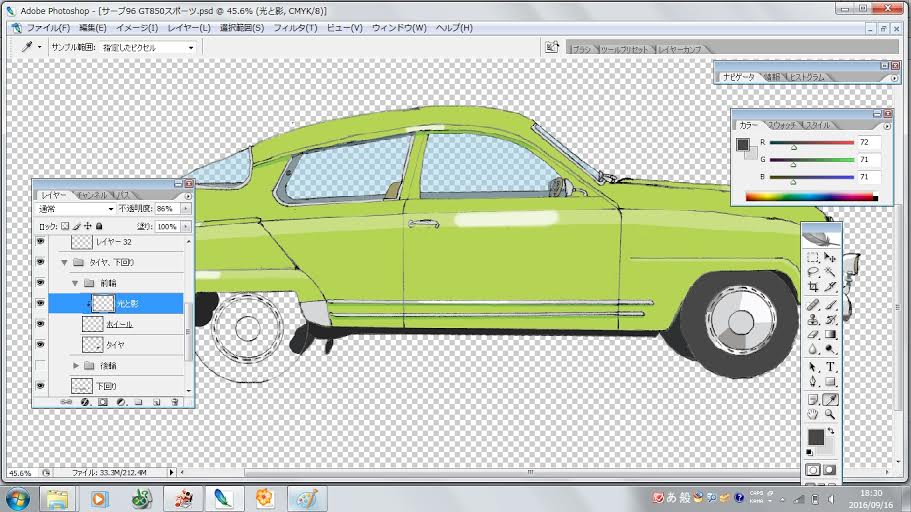
Task: Select the Pen tool
Action: 813,382
